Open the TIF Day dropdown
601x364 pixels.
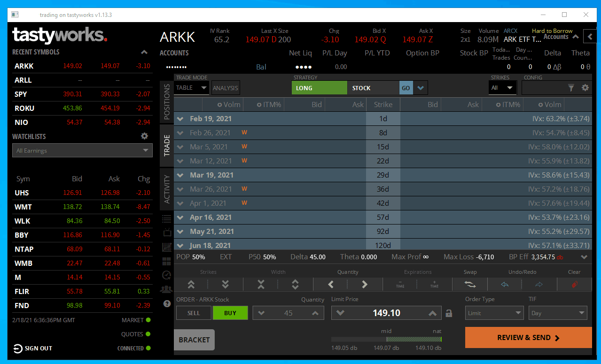[x=558, y=313]
